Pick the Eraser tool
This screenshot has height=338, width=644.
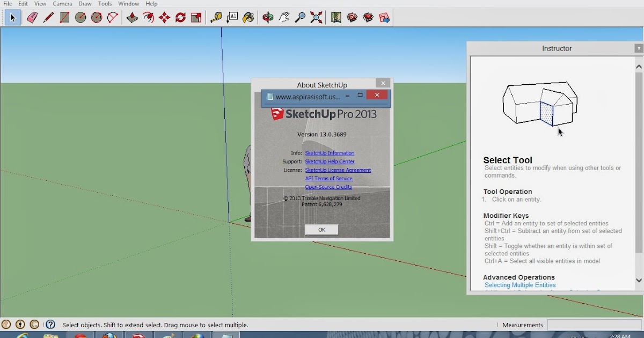pos(32,18)
